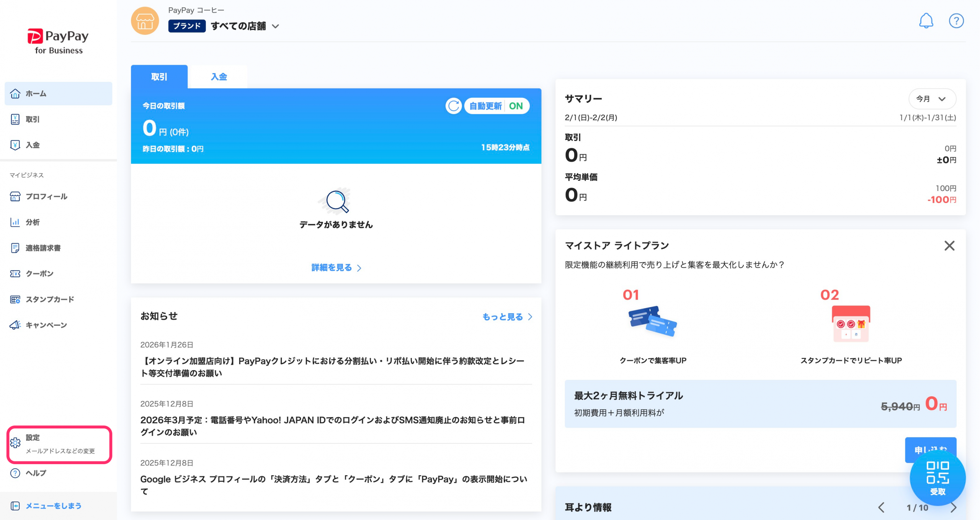Image resolution: width=980 pixels, height=520 pixels.
Task: Close the マイストア ライトプラン card
Action: [949, 245]
